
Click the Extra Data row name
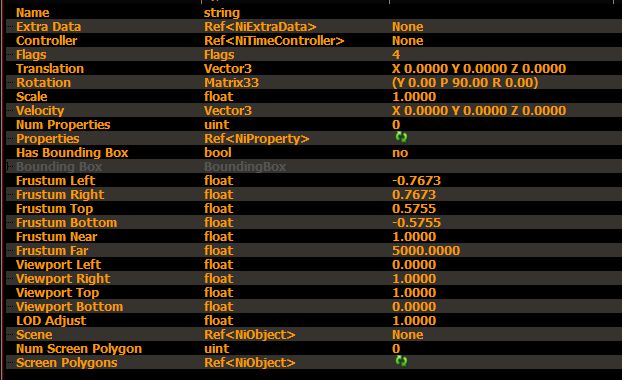48,27
